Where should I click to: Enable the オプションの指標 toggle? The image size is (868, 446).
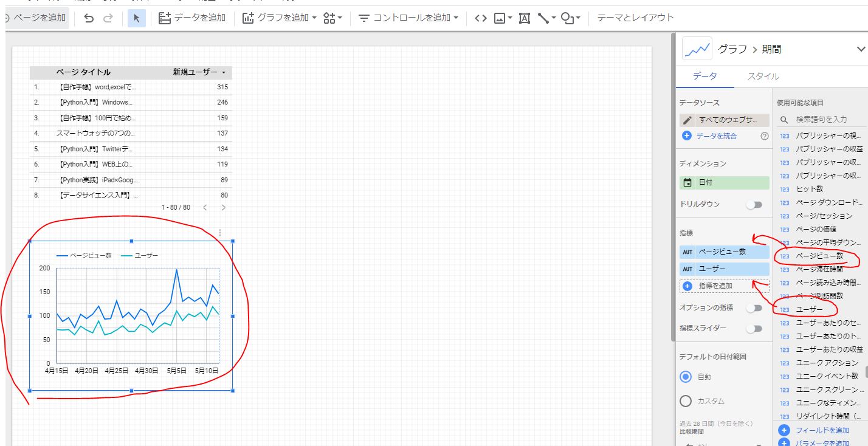click(x=754, y=308)
